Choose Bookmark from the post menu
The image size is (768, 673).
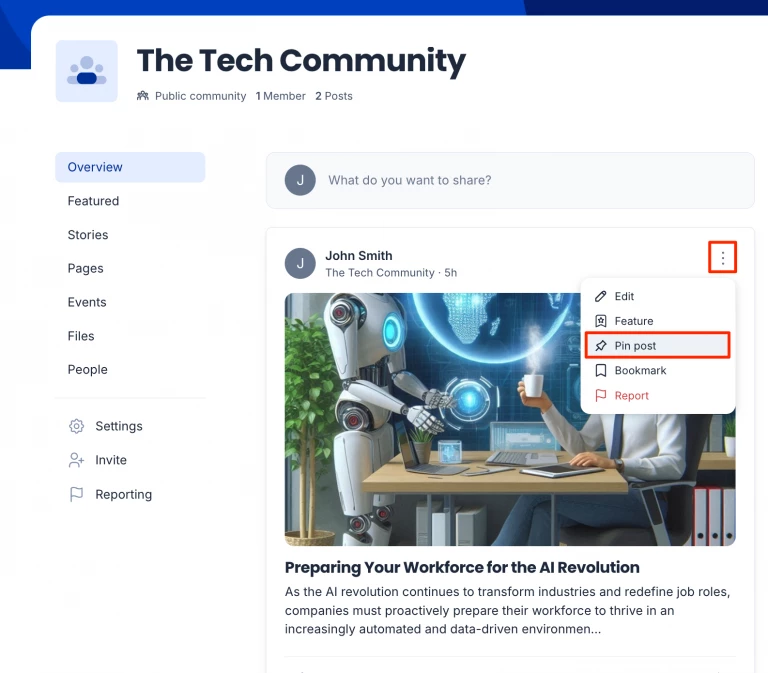[x=657, y=370]
